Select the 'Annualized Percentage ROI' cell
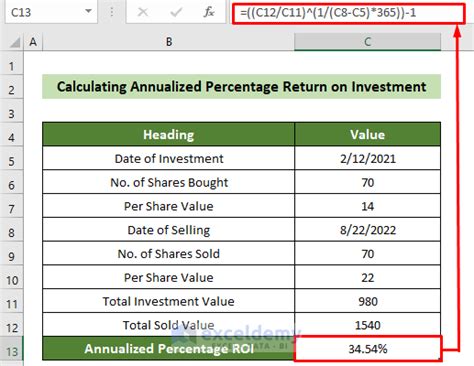 169,348
